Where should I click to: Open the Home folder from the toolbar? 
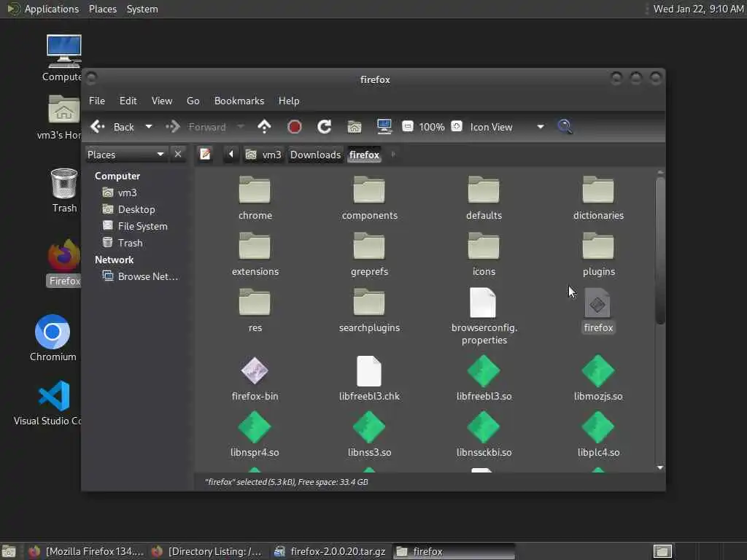click(355, 127)
